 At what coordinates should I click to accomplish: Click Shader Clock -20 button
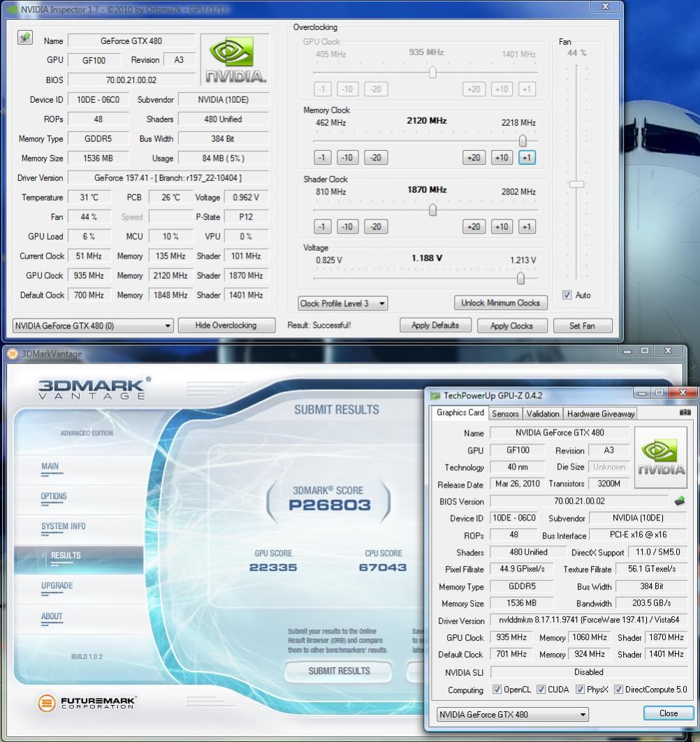click(x=376, y=226)
